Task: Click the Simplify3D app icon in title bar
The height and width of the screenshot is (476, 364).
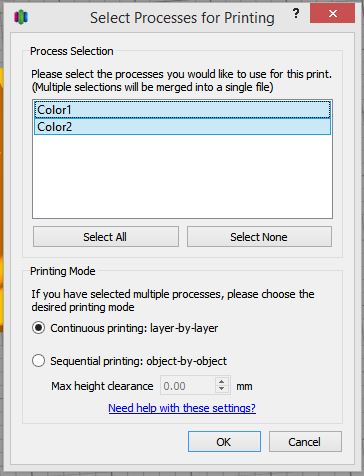Action: (x=21, y=17)
